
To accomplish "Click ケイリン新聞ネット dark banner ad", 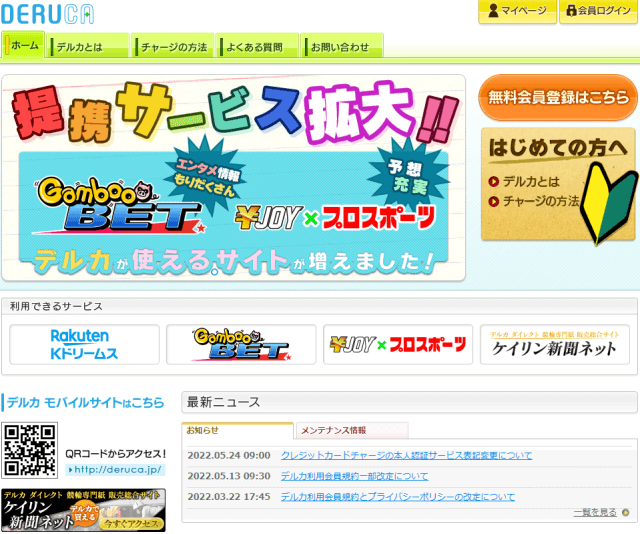I will [83, 510].
